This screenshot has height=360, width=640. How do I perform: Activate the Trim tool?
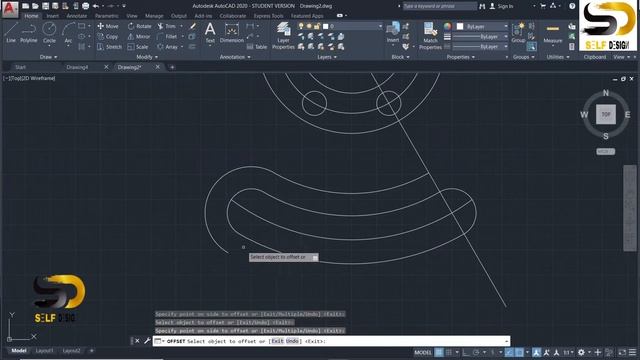coord(167,26)
